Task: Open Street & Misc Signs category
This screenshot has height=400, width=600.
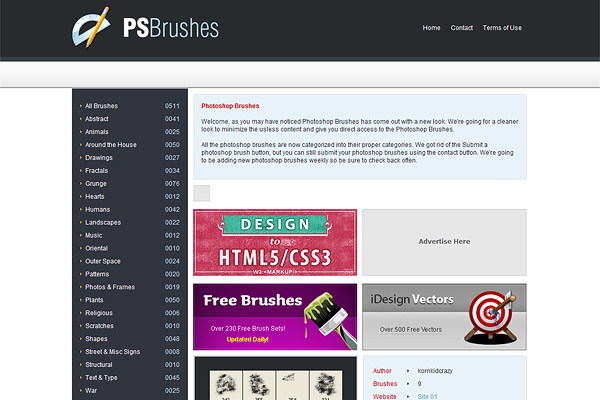Action: 112,352
